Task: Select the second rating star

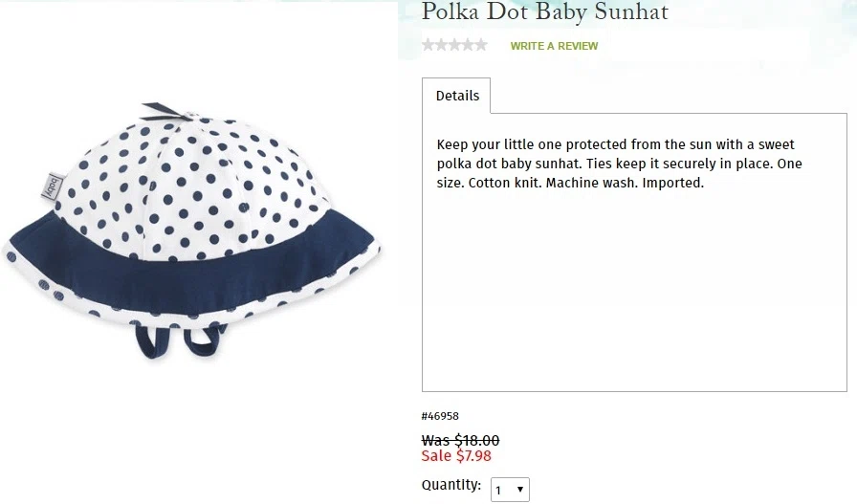Action: [x=441, y=45]
